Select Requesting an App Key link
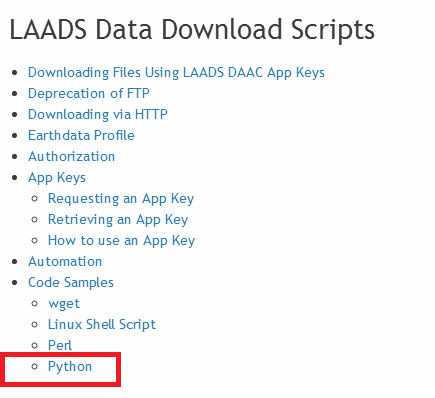 pos(121,199)
